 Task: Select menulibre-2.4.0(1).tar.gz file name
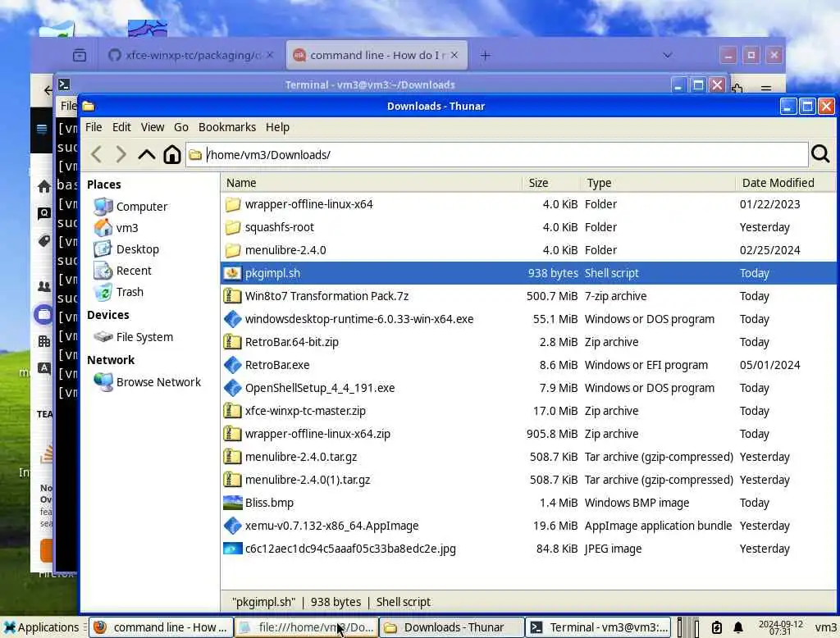click(x=308, y=481)
